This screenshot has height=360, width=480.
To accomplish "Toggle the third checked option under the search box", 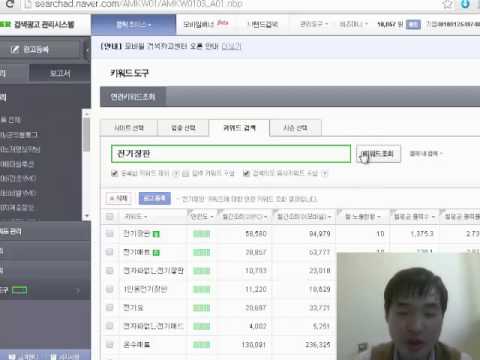I will (246, 173).
